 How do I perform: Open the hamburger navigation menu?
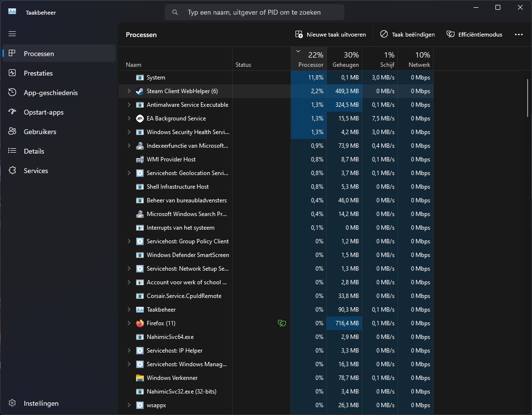point(12,34)
